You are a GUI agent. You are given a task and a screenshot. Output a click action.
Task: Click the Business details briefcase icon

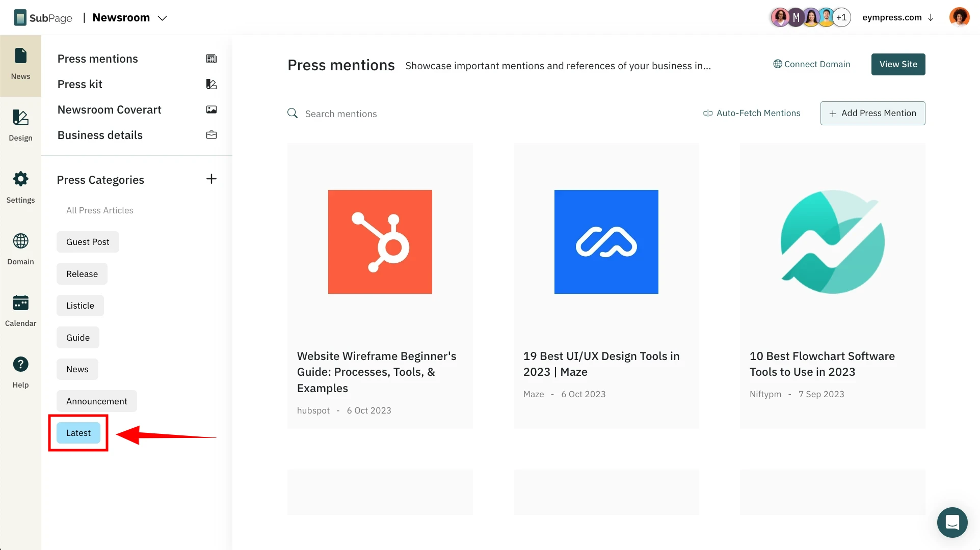click(x=211, y=135)
